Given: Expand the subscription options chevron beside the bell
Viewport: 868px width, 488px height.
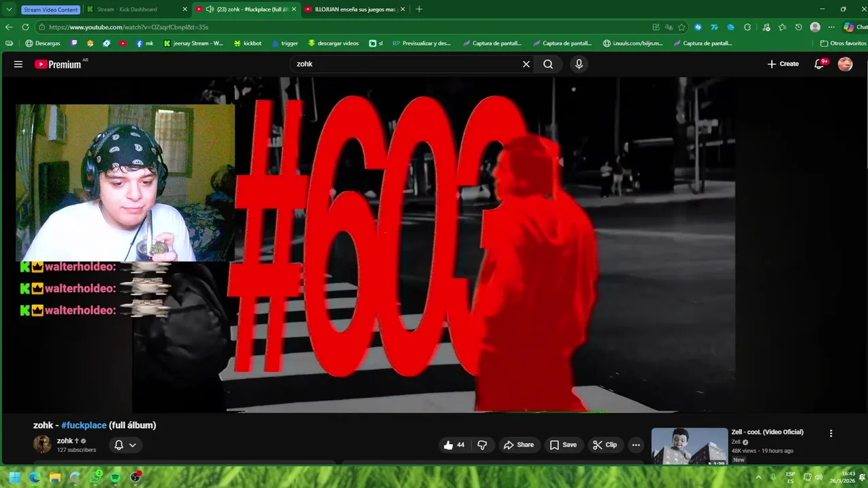Looking at the screenshot, I should (x=132, y=445).
